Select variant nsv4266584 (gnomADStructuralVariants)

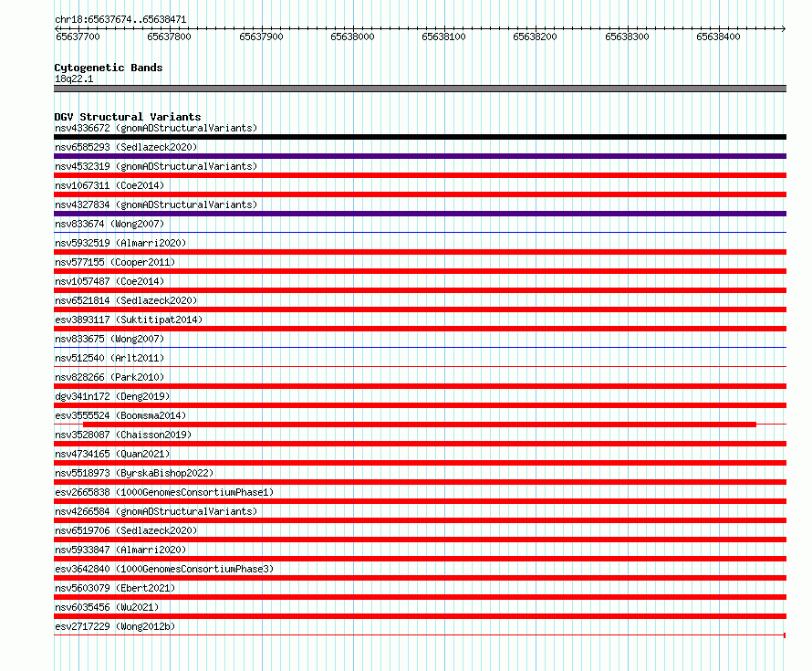point(156,511)
